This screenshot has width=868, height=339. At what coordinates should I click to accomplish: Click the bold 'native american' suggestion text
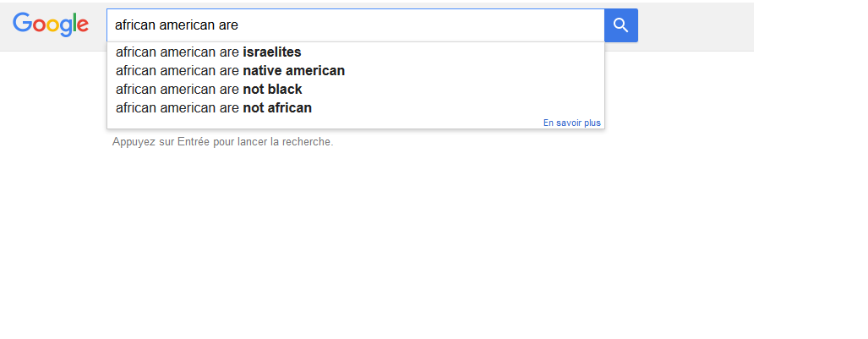[x=294, y=71]
